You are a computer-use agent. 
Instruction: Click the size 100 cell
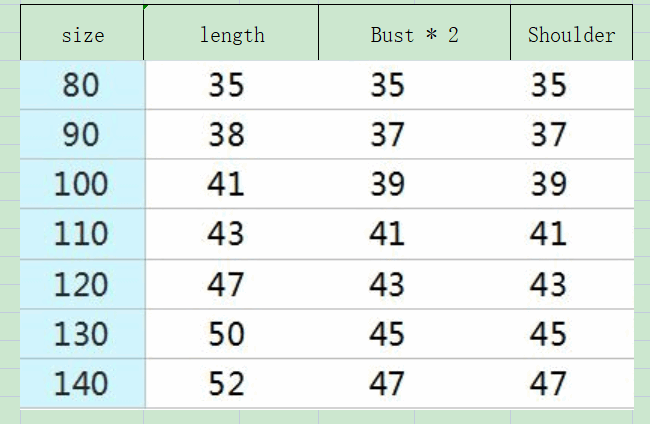[x=82, y=184]
